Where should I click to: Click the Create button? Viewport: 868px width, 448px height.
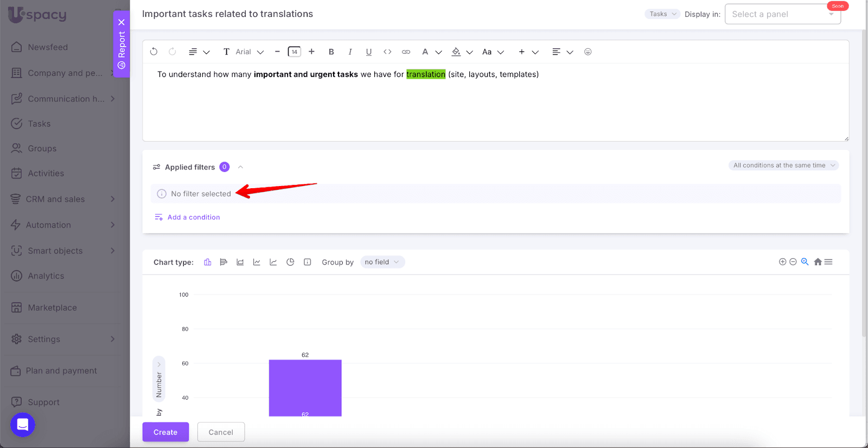165,432
